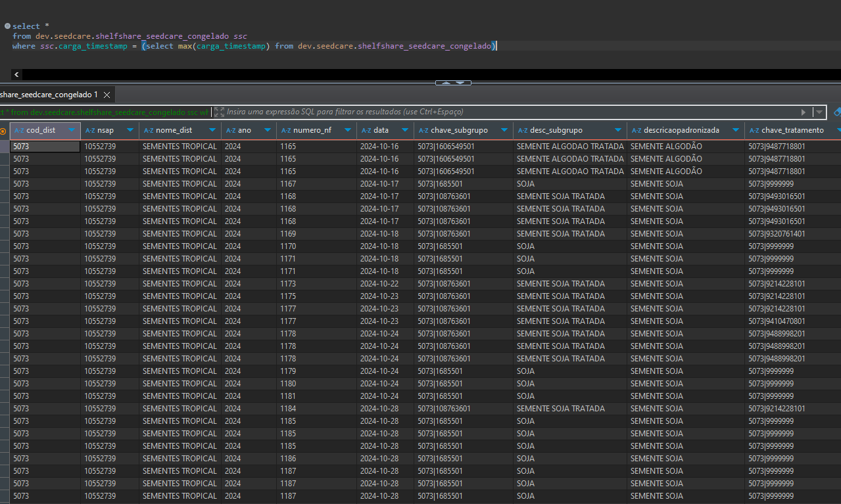Expand the SQL filter panel icon

point(219,112)
